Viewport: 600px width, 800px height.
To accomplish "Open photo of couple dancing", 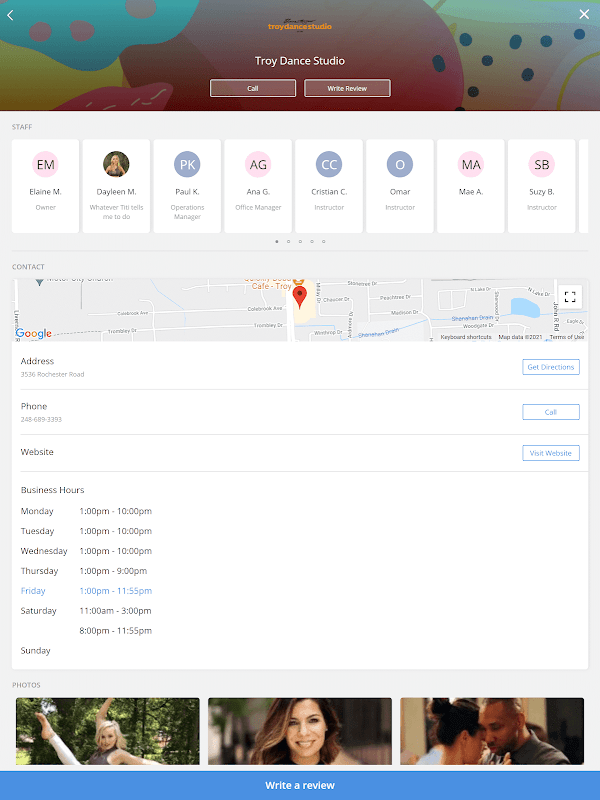I will (492, 731).
